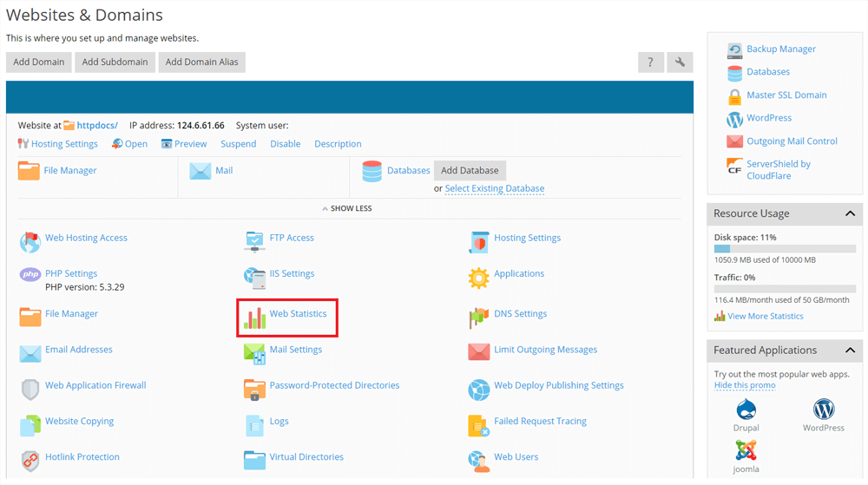
Task: Click the Website Copying icon
Action: coord(30,425)
